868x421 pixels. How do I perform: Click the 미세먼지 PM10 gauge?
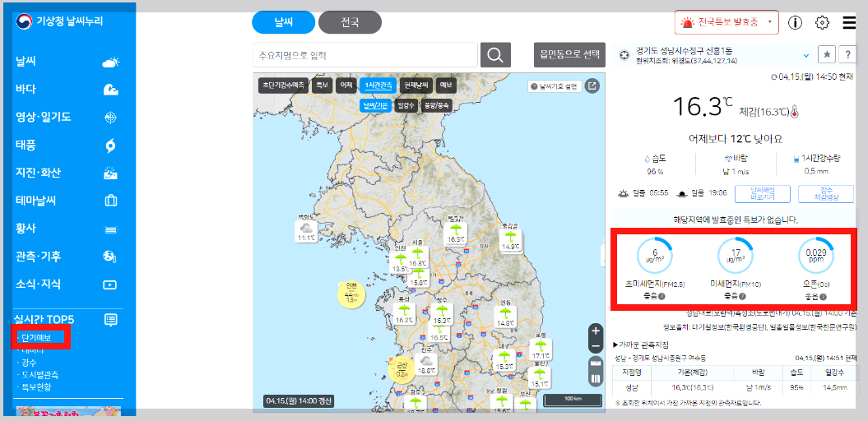pyautogui.click(x=736, y=256)
